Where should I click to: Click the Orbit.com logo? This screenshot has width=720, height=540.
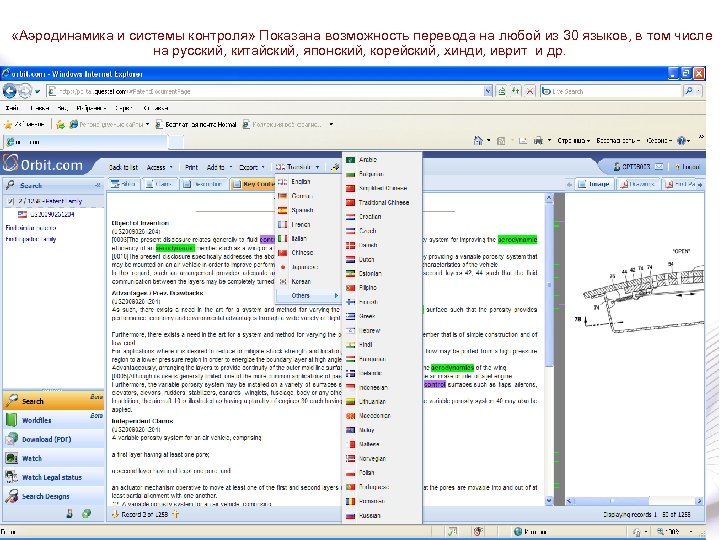click(43, 164)
